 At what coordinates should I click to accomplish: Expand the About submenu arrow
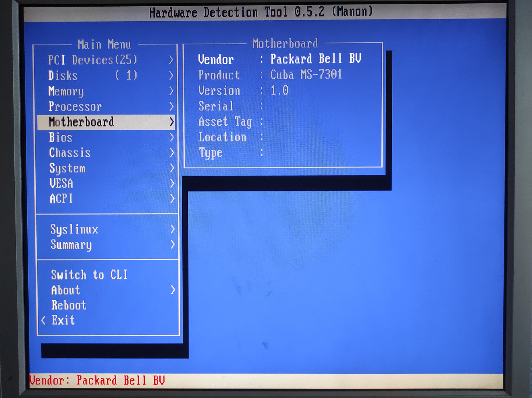pyautogui.click(x=173, y=290)
